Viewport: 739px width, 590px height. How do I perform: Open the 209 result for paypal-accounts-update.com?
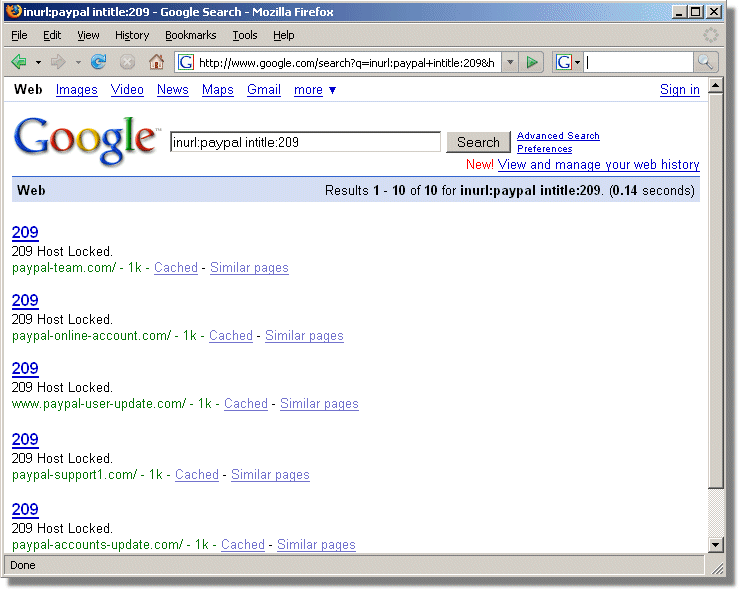click(25, 509)
